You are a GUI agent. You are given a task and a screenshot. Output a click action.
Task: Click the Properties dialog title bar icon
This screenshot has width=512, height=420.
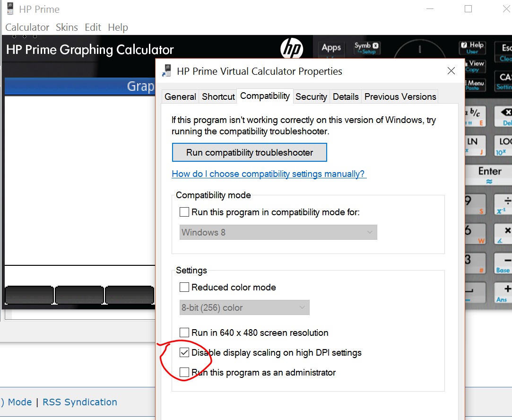tap(166, 70)
